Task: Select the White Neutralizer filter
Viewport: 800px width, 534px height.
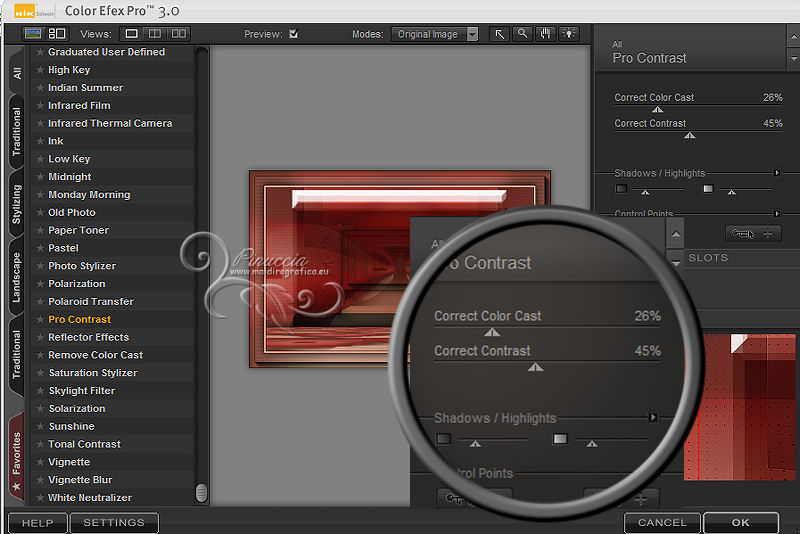Action: point(90,498)
